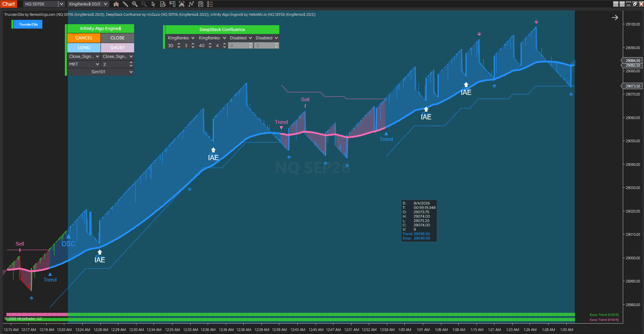Open the Indicators icon
Screen dimensions: 644x334
(182, 4)
